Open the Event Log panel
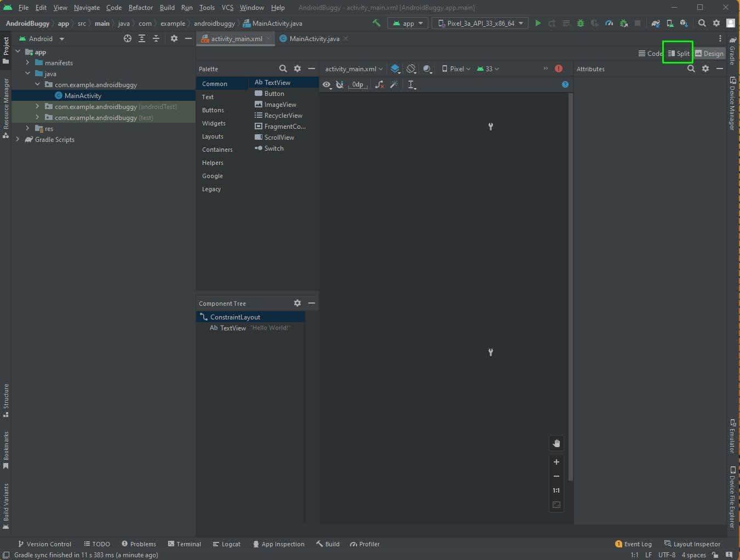 point(633,544)
